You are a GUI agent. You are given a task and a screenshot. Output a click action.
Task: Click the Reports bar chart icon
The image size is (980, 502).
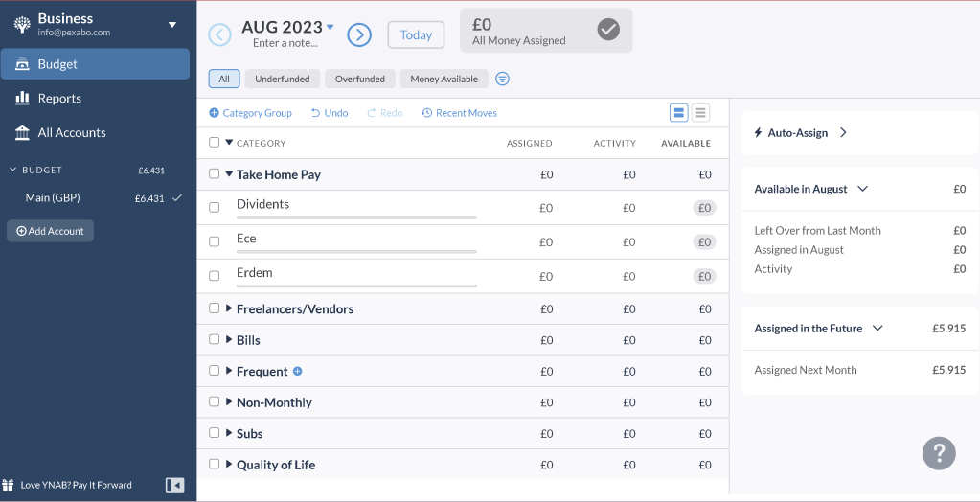(x=22, y=98)
